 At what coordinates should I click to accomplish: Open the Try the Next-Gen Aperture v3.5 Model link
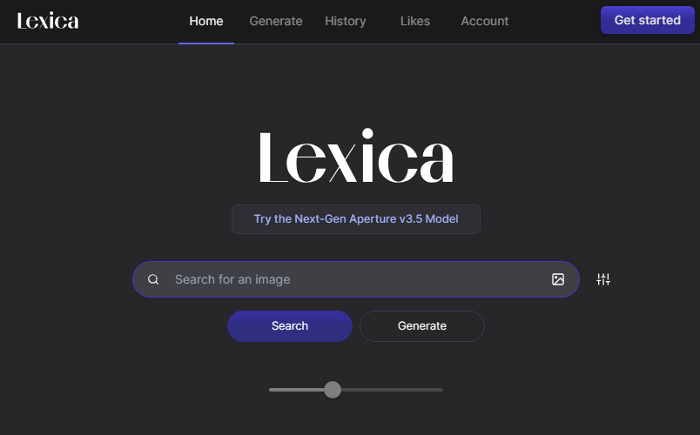tap(356, 219)
